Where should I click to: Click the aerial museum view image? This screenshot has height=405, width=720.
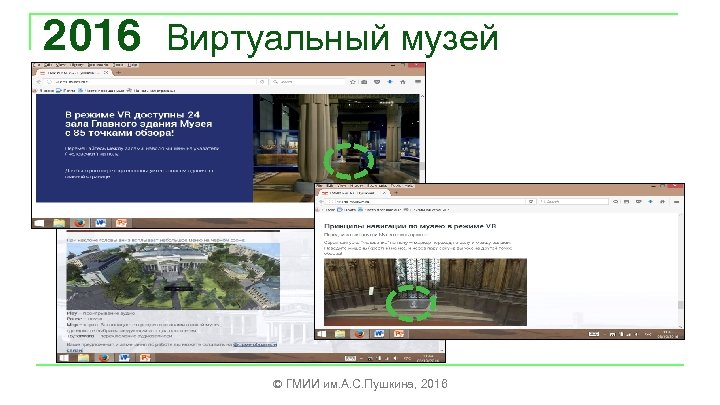[x=173, y=276]
